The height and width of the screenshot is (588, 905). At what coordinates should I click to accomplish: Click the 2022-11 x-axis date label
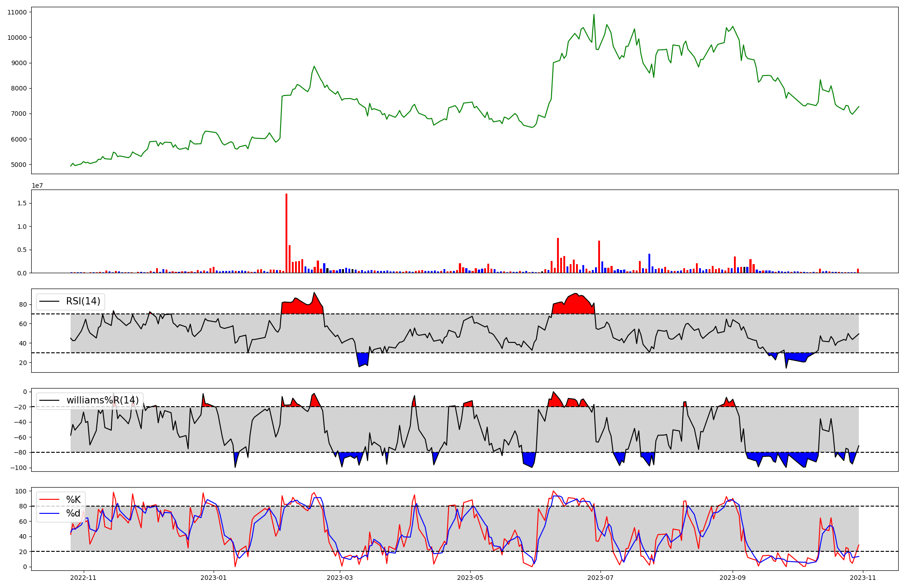tap(84, 578)
